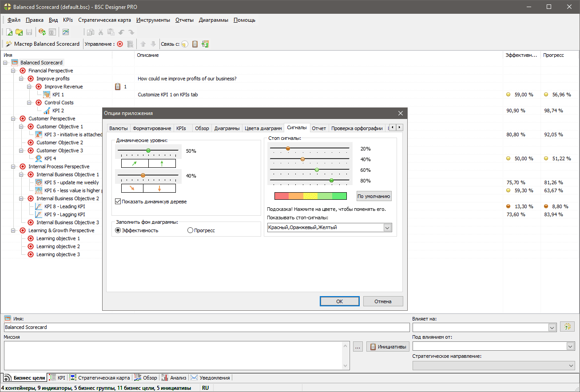Click Отмена to cancel the dialog

383,301
